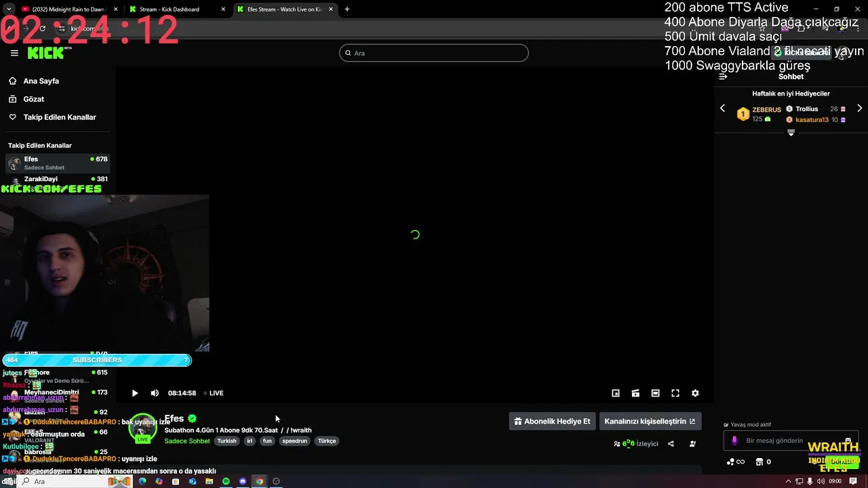Create a clip from the stream
This screenshot has height=488, width=868.
point(635,393)
